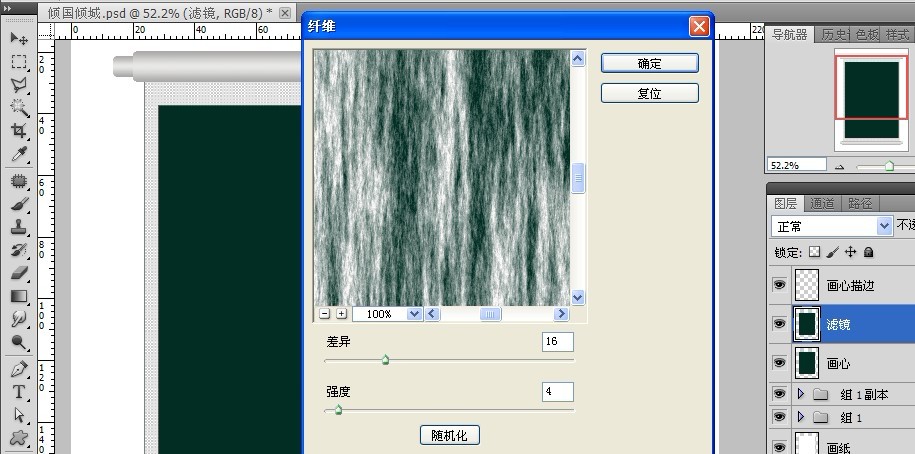
Task: Hide the 滤镜 layer
Action: [779, 324]
